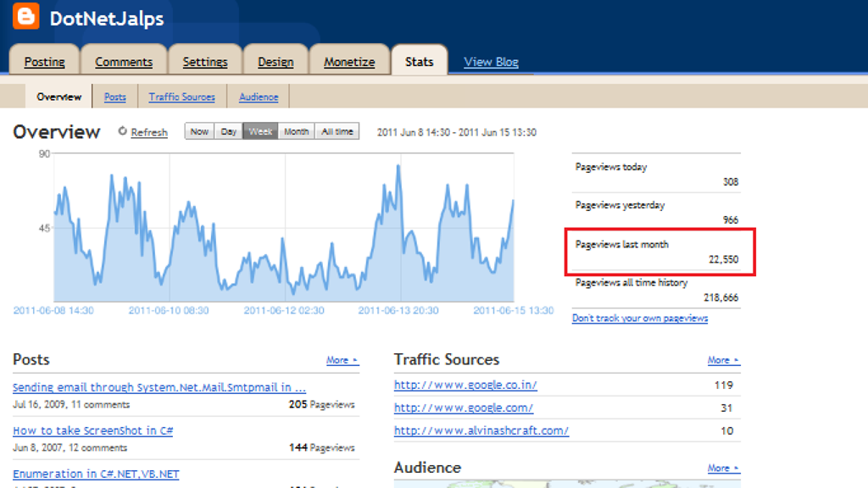Screen dimensions: 868x488
Task: Click the Pageviews yesterday value 966
Action: (x=731, y=219)
